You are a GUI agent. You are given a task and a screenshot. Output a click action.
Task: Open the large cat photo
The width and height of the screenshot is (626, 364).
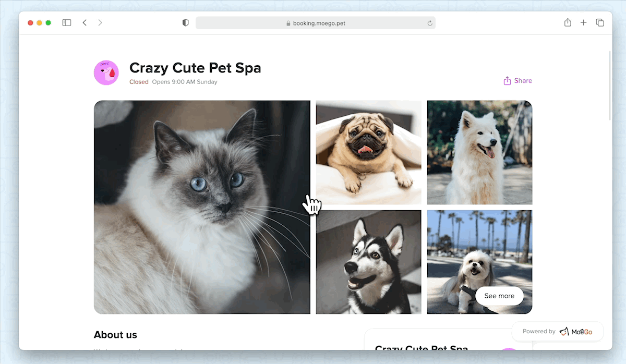[x=202, y=207]
